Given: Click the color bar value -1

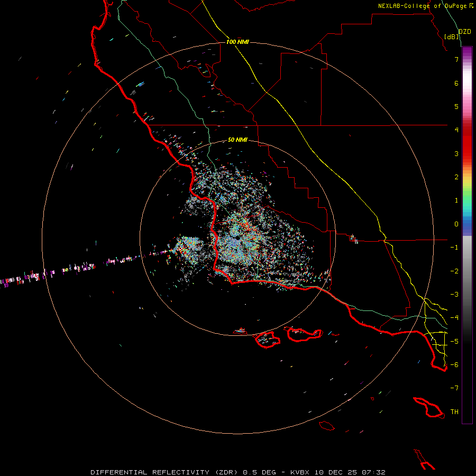Looking at the screenshot, I should click(454, 248).
